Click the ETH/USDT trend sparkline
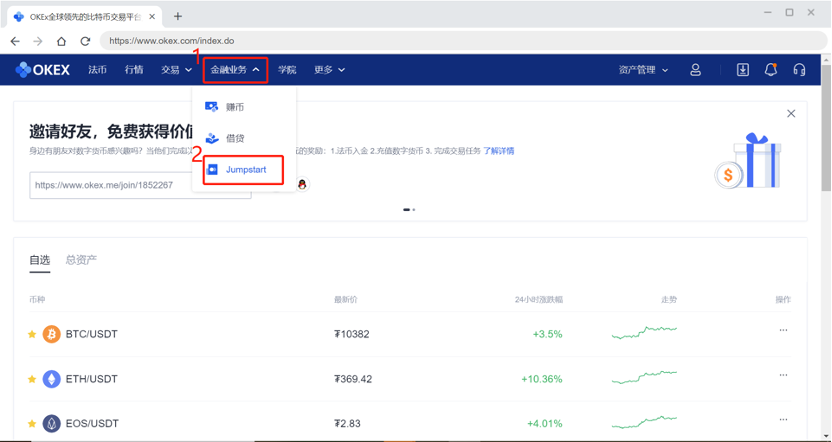The image size is (832, 442). [644, 377]
